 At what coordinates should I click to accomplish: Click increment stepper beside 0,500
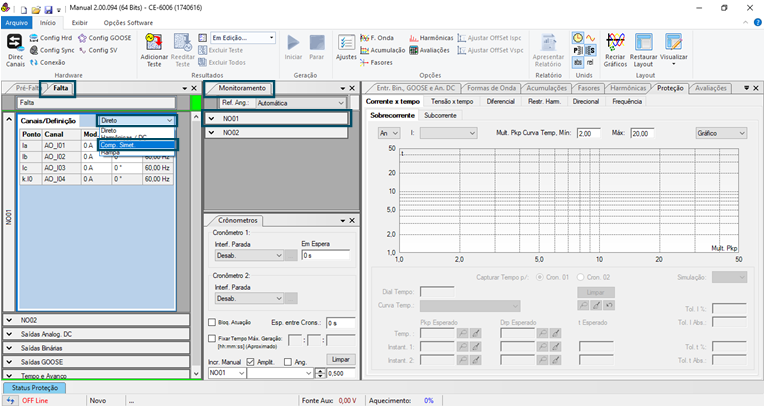(320, 371)
